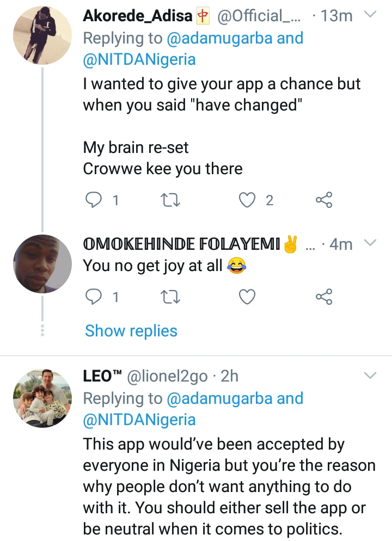Open LEO tweet options chevron
The height and width of the screenshot is (541, 392).
370,376
